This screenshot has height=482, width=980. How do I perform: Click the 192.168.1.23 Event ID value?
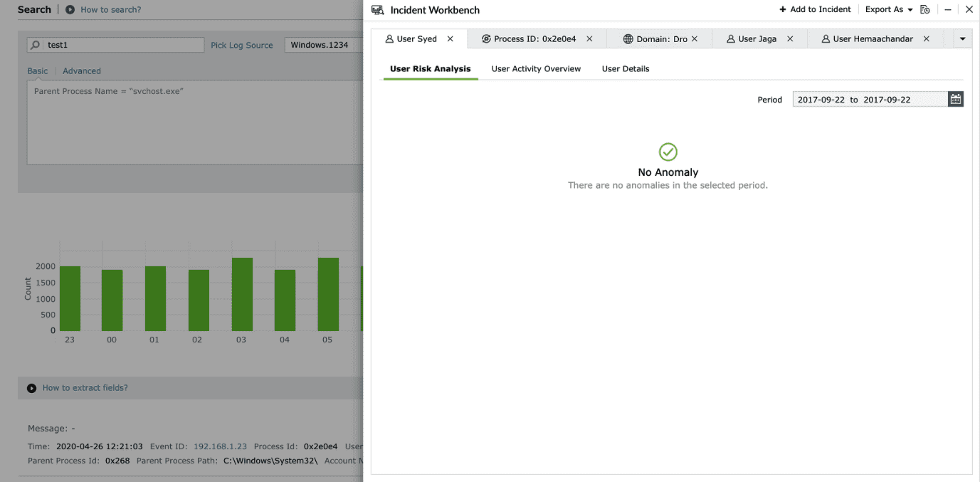pos(221,446)
